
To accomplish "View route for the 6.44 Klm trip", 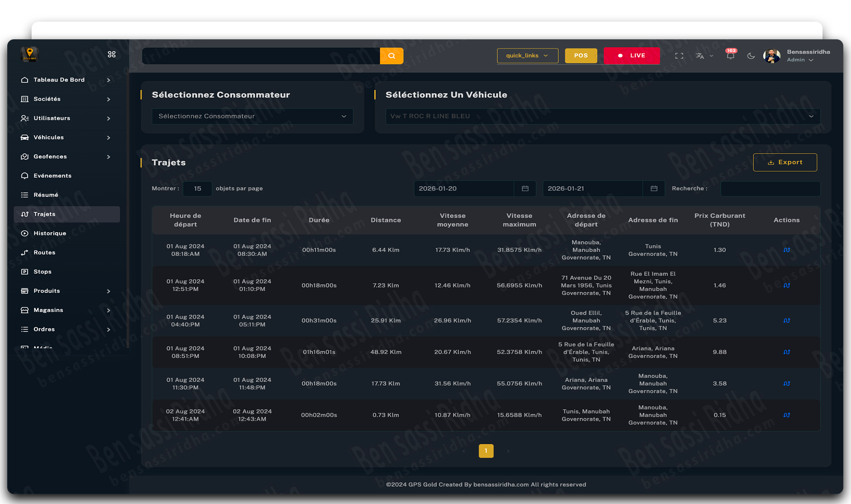I will pos(786,250).
